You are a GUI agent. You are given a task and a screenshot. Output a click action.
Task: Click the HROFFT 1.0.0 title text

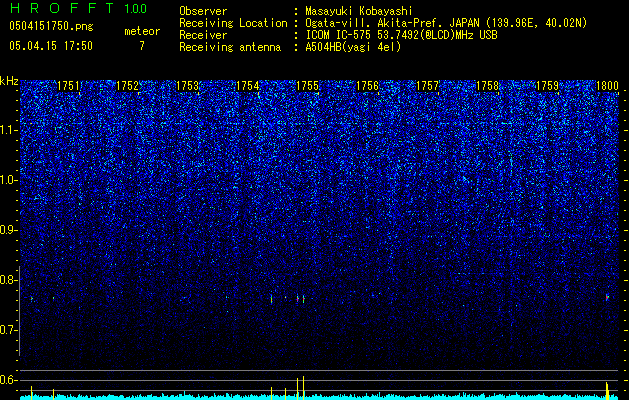point(79,8)
